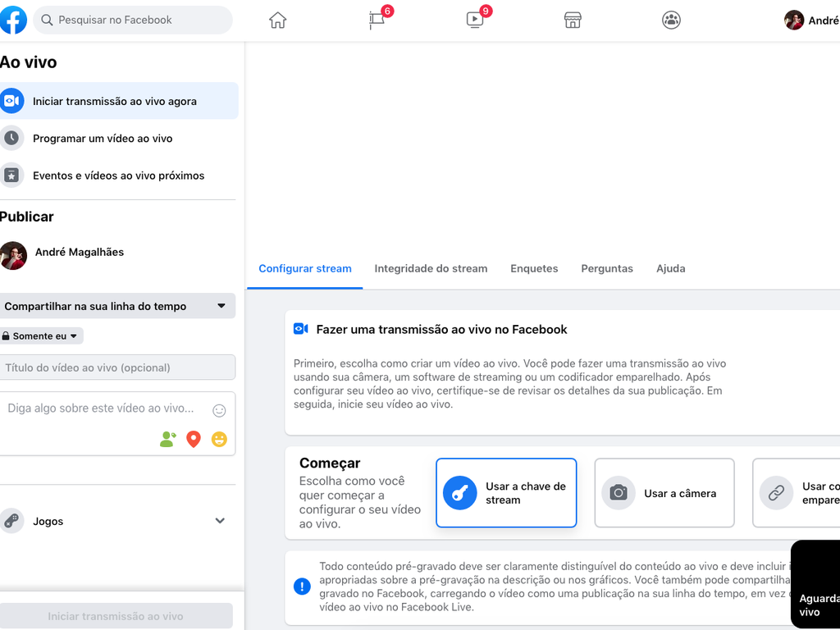Add feeling with the yellow smiley icon
This screenshot has height=630, width=840.
tap(219, 440)
